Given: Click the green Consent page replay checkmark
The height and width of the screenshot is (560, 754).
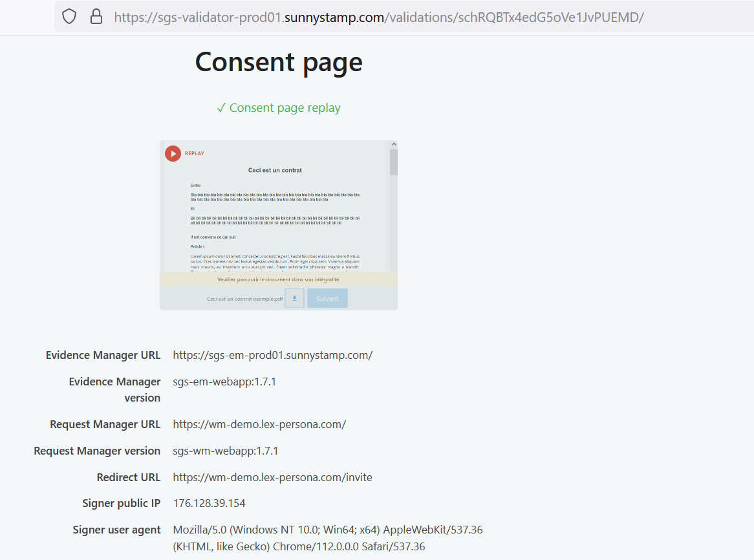Looking at the screenshot, I should (221, 108).
